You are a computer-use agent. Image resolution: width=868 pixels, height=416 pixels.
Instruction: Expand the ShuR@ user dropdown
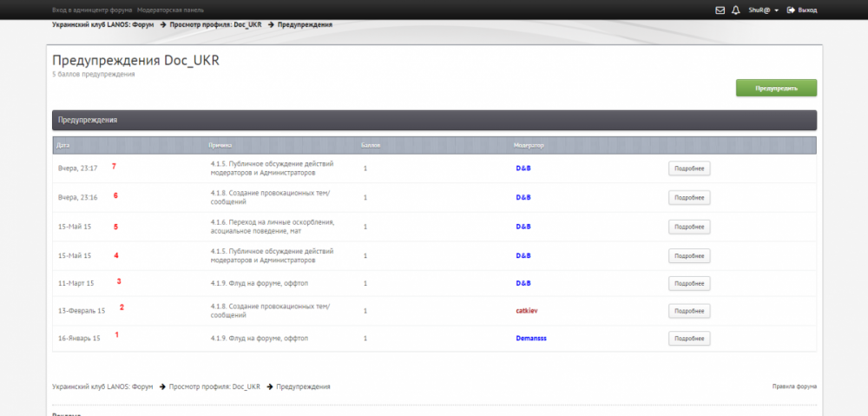click(x=764, y=10)
